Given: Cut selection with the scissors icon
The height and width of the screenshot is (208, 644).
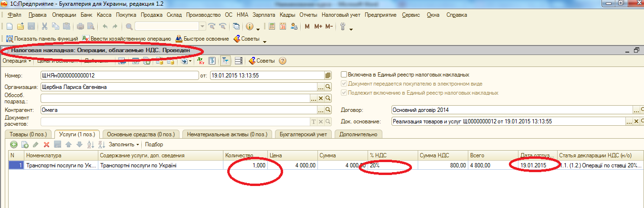Looking at the screenshot, I should point(44,26).
